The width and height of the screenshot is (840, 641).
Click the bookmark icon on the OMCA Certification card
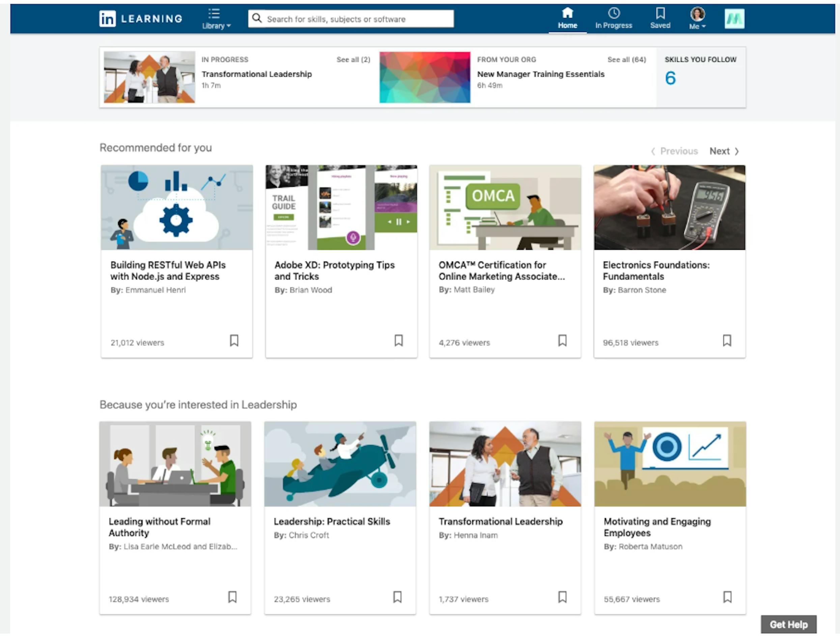562,341
